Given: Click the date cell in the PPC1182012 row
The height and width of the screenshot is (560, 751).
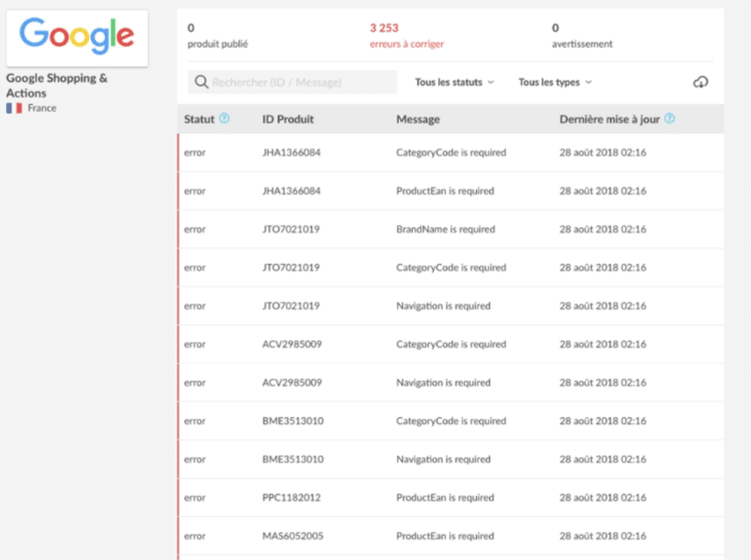Looking at the screenshot, I should (603, 498).
